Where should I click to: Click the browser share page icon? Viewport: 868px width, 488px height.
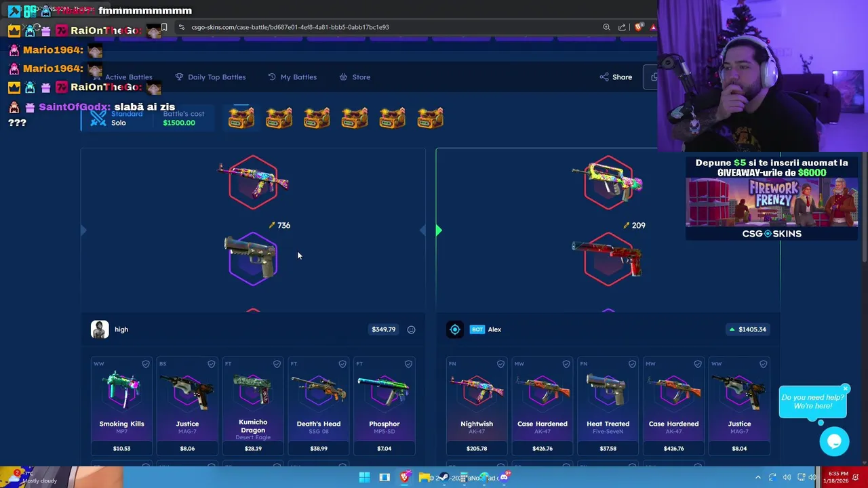[622, 27]
